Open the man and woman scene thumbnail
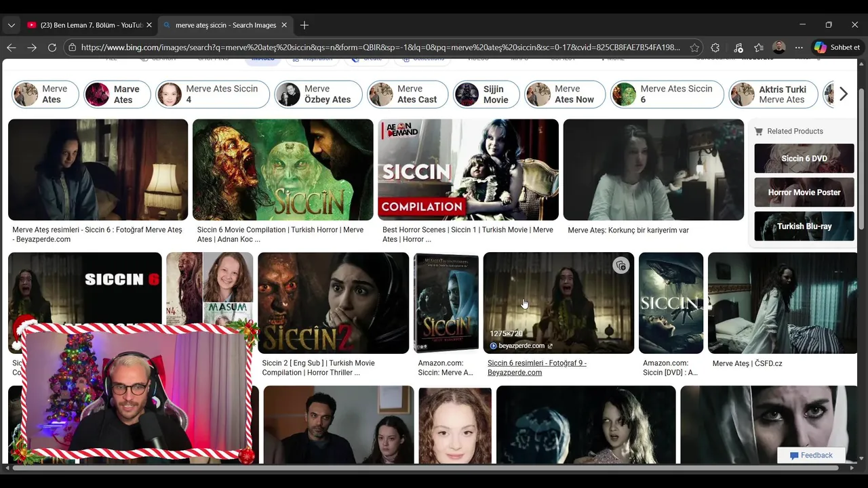This screenshot has height=488, width=868. 338,426
